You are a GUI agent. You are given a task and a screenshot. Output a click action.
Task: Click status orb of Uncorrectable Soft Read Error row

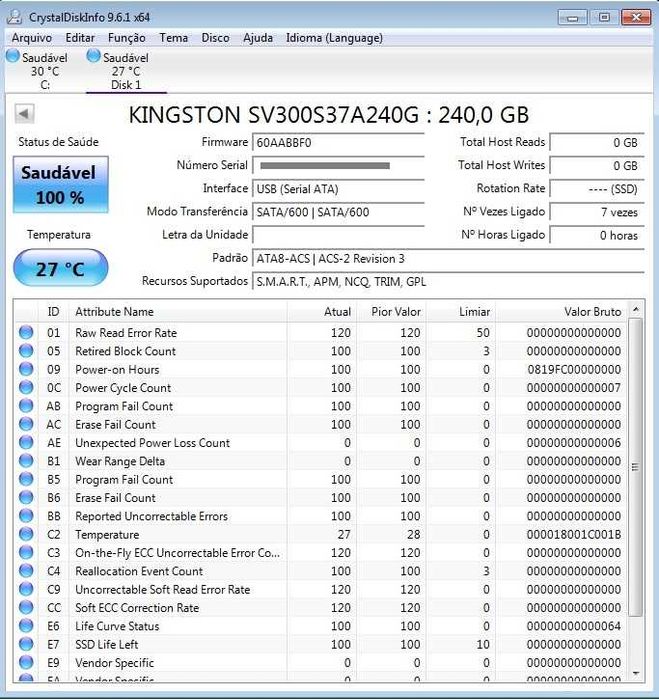click(26, 589)
